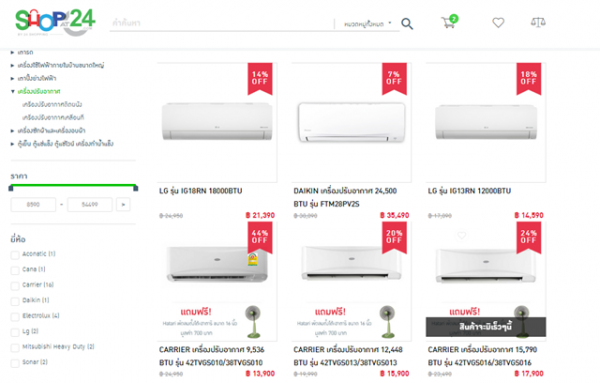
Task: Click the right handle of price slider
Action: click(x=135, y=188)
